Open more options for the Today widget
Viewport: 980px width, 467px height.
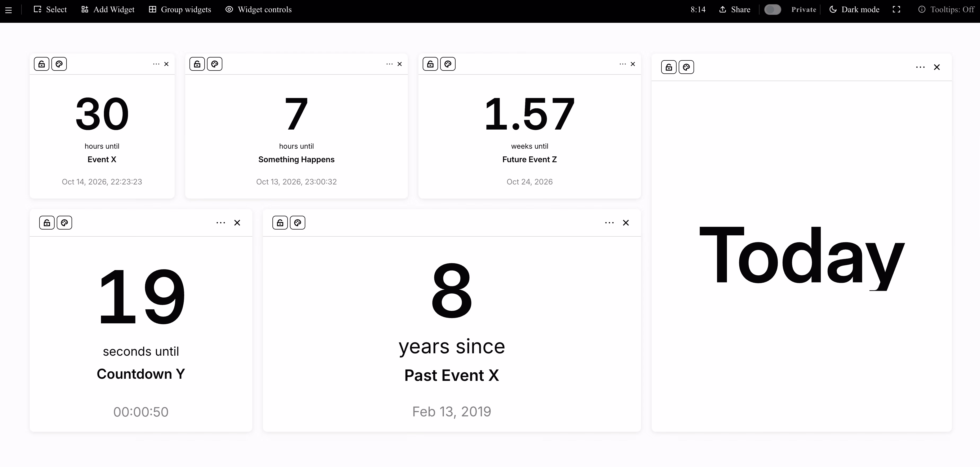point(920,67)
